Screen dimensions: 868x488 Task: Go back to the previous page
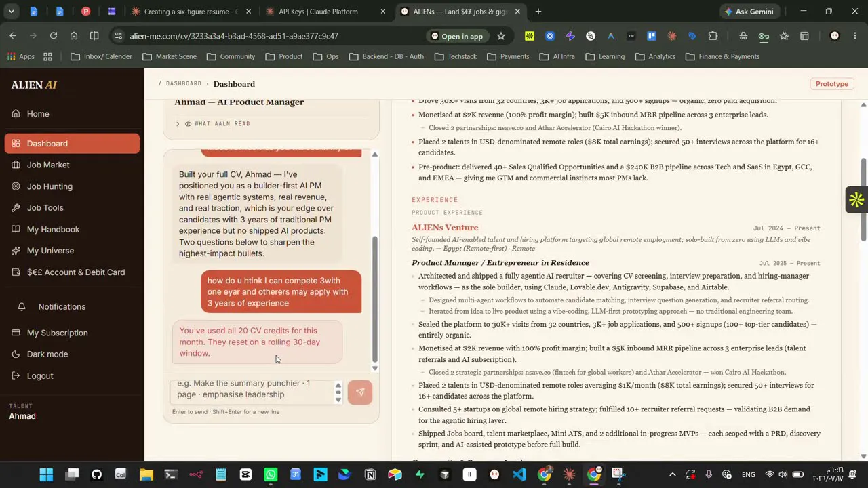13,36
